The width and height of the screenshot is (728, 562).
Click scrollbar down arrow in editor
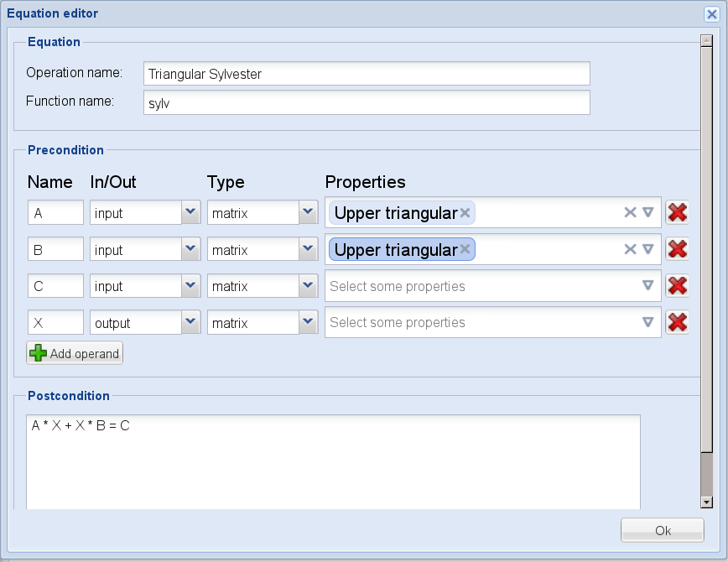pos(706,502)
